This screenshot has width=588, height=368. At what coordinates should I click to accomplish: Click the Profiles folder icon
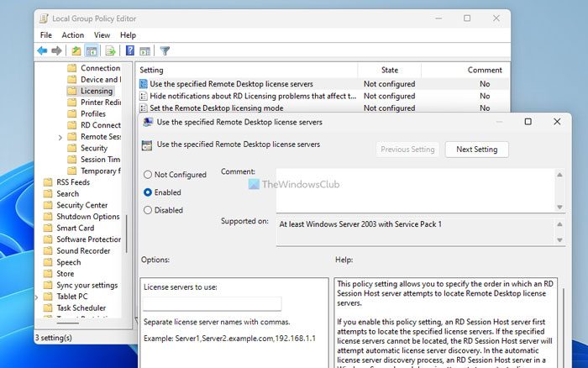pos(71,113)
